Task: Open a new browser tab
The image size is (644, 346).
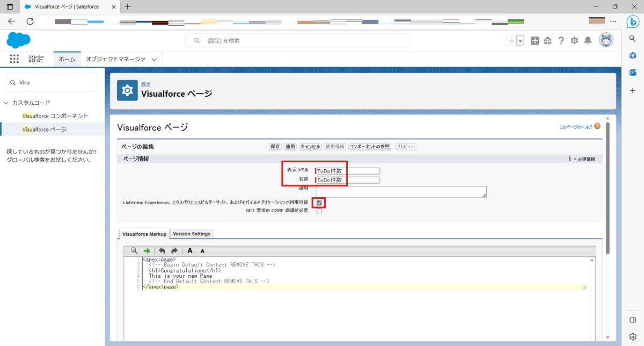Action: tap(128, 6)
